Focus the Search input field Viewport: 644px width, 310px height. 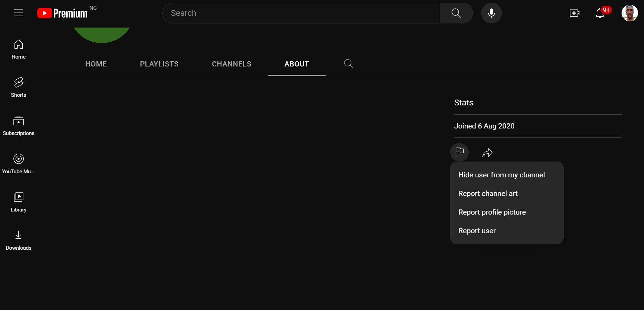click(301, 13)
